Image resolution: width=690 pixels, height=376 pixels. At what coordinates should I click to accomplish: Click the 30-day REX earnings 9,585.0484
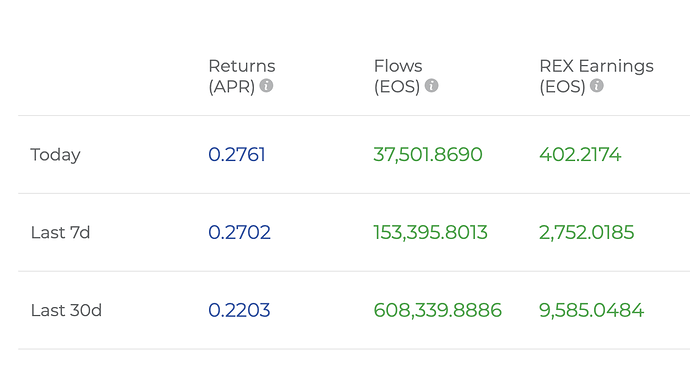tap(591, 311)
